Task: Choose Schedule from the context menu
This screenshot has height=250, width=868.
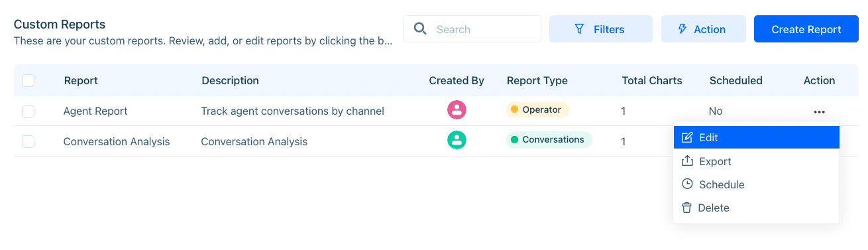Action: pyautogui.click(x=756, y=184)
